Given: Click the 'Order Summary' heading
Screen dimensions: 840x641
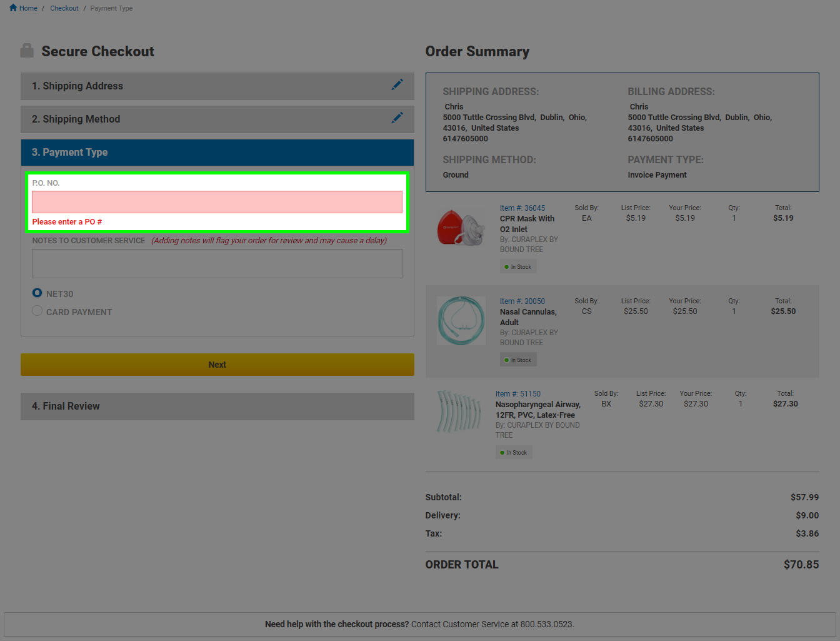Looking at the screenshot, I should pos(477,51).
